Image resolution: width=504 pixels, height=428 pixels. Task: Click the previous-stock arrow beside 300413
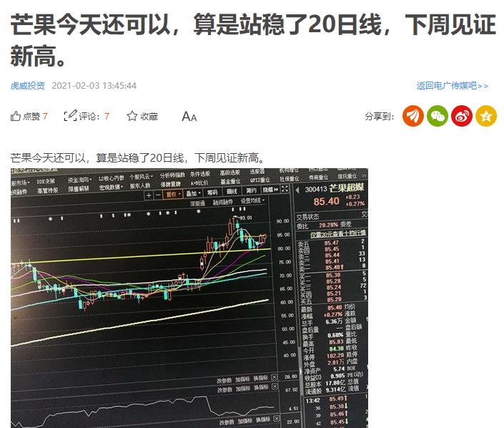pos(297,190)
